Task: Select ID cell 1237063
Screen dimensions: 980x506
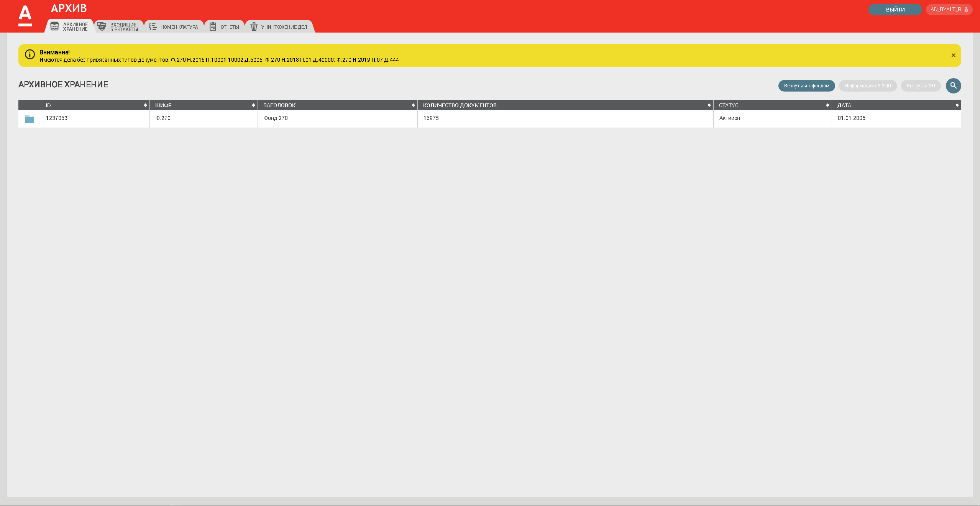Action: pyautogui.click(x=95, y=118)
